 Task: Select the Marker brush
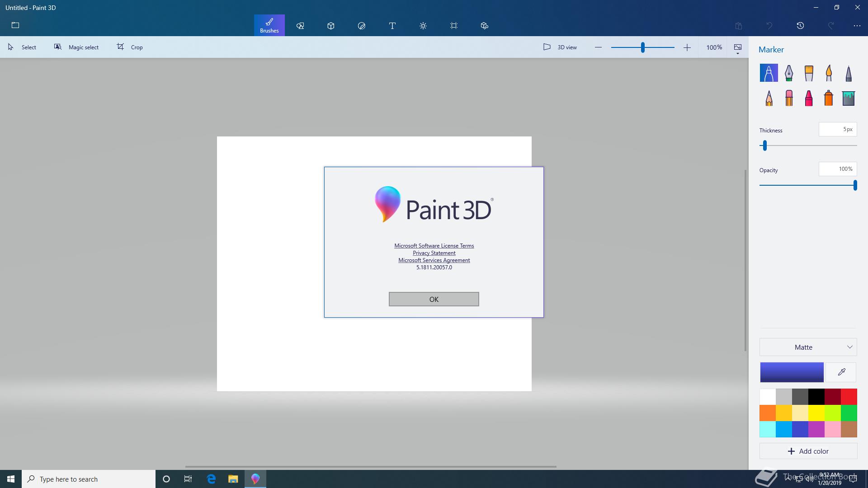[x=769, y=73]
